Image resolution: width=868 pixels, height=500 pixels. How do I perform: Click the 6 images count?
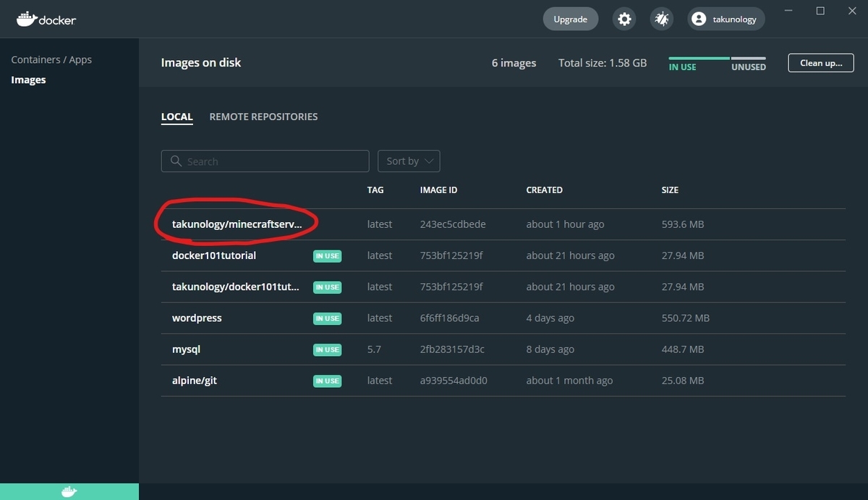click(514, 63)
